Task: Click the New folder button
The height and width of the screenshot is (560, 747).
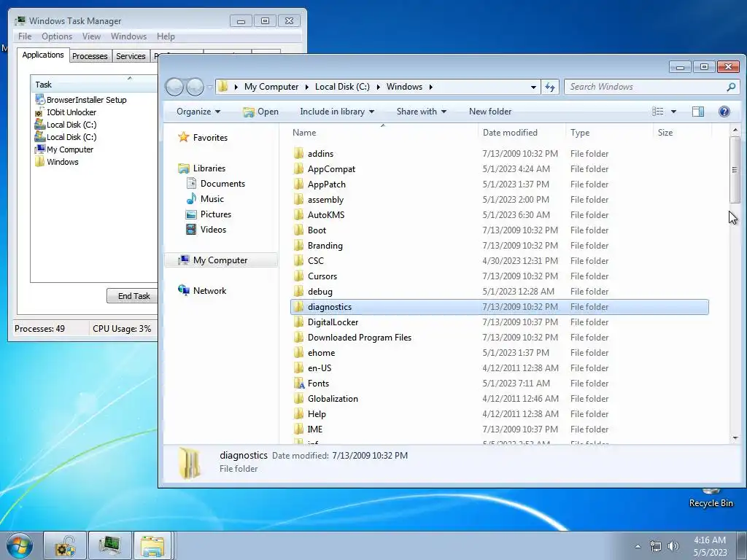Action: [x=490, y=112]
